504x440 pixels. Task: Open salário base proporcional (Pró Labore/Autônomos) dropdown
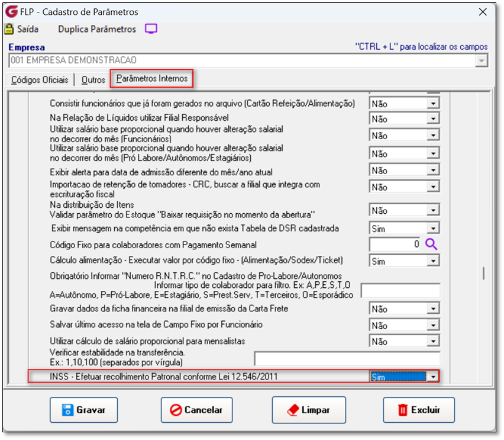tap(433, 153)
